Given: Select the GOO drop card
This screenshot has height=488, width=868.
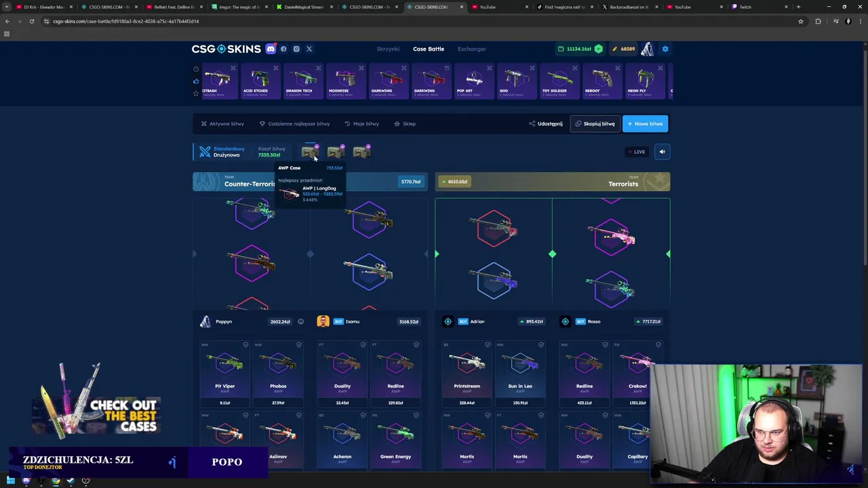Looking at the screenshot, I should (517, 81).
